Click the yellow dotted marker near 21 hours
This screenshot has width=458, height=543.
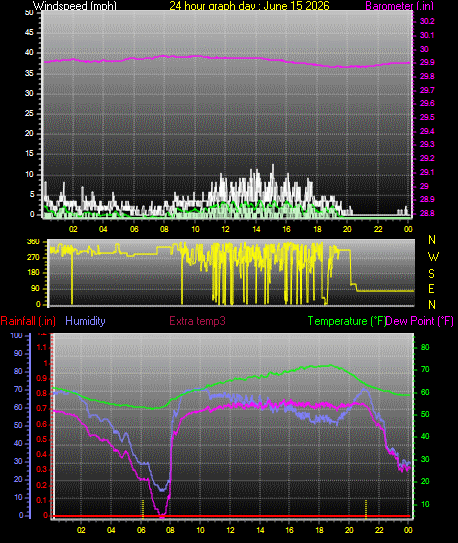click(x=366, y=509)
